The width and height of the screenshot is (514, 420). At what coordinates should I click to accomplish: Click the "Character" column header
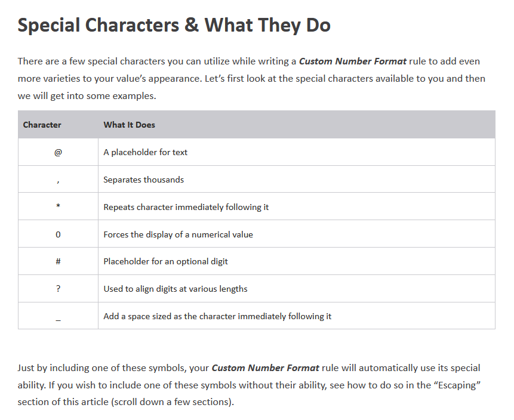pyautogui.click(x=42, y=125)
